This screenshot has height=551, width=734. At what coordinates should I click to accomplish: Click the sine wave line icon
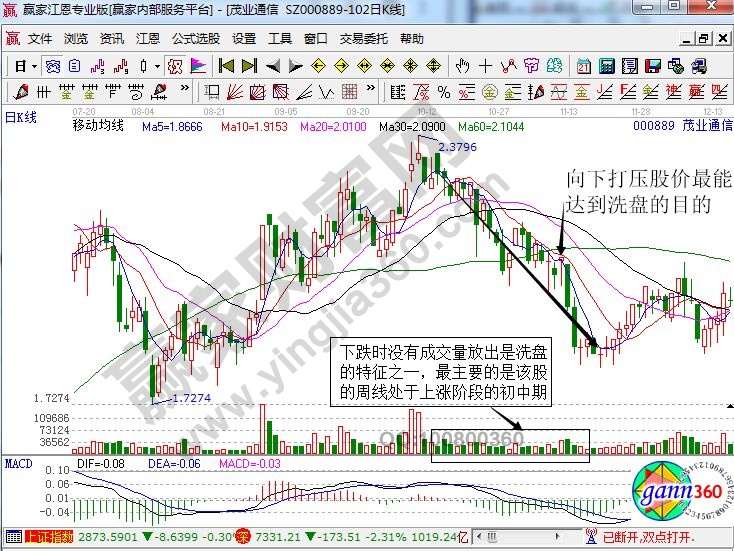point(558,92)
